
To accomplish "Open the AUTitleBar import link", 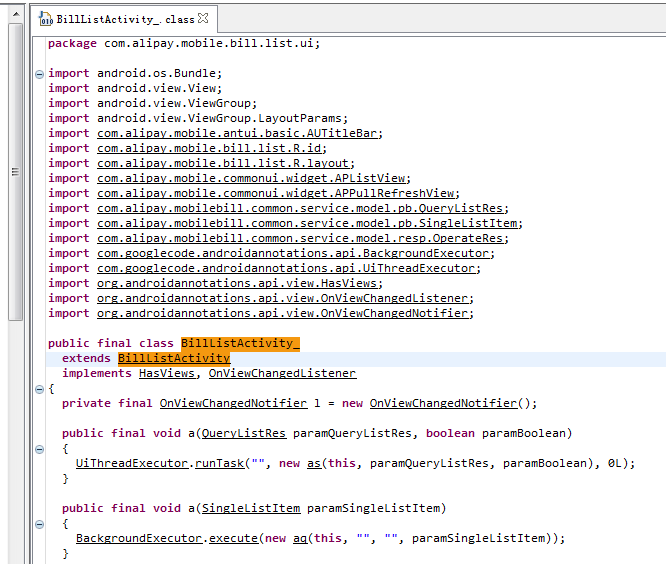I will tap(237, 133).
